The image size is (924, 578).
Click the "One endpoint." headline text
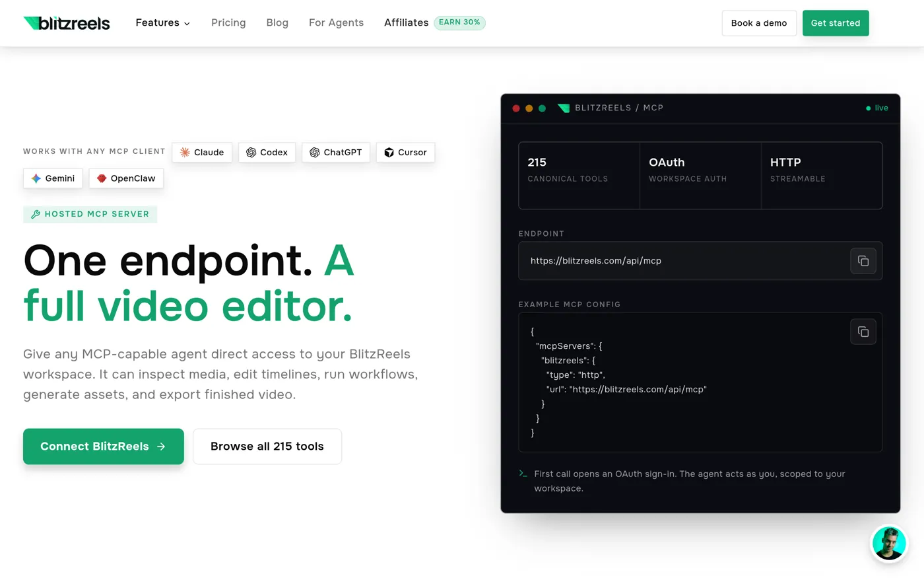point(168,260)
